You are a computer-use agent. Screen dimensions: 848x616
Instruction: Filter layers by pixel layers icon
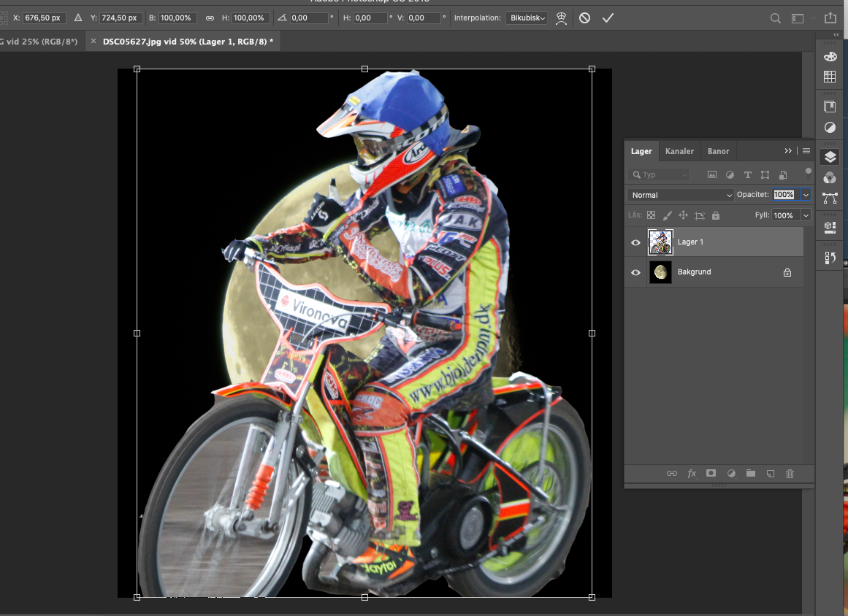click(x=712, y=174)
